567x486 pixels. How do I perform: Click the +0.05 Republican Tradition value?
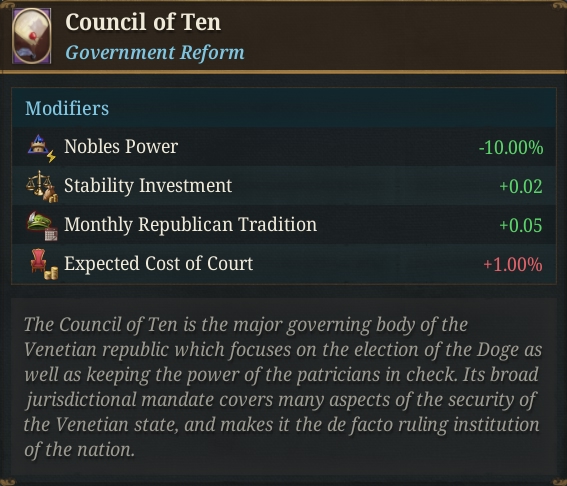521,225
